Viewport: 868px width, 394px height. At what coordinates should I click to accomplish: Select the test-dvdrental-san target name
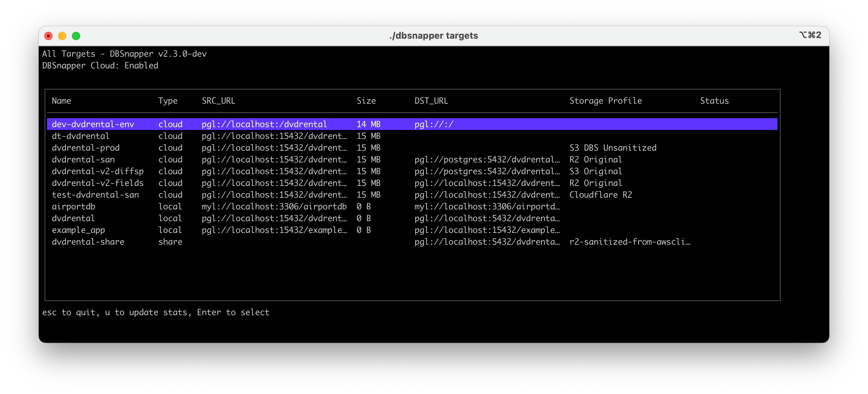pyautogui.click(x=95, y=195)
